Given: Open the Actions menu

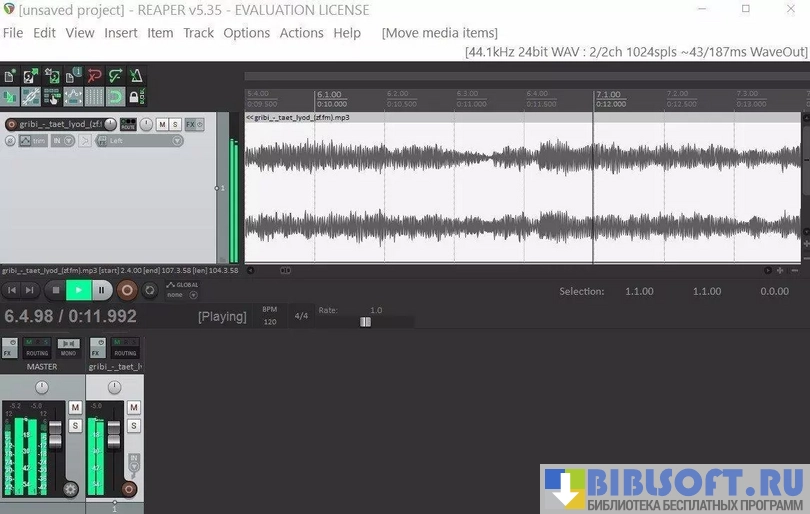Looking at the screenshot, I should click(x=301, y=33).
